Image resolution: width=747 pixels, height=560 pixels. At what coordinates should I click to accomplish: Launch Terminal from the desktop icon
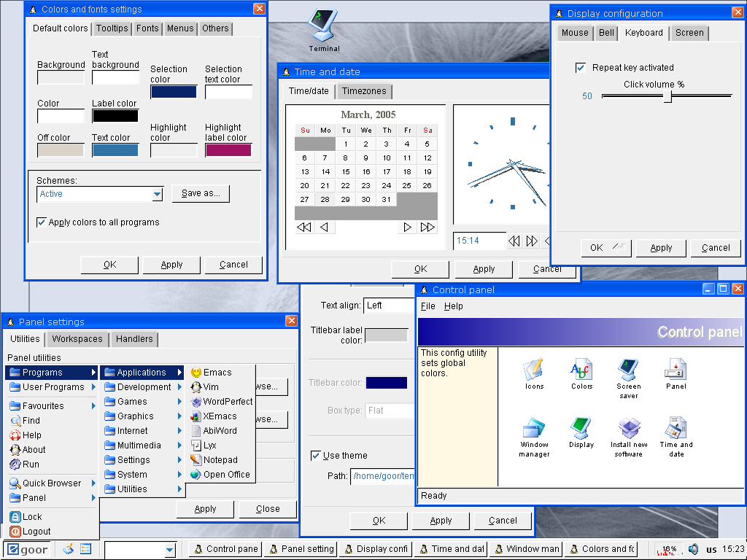point(323,26)
